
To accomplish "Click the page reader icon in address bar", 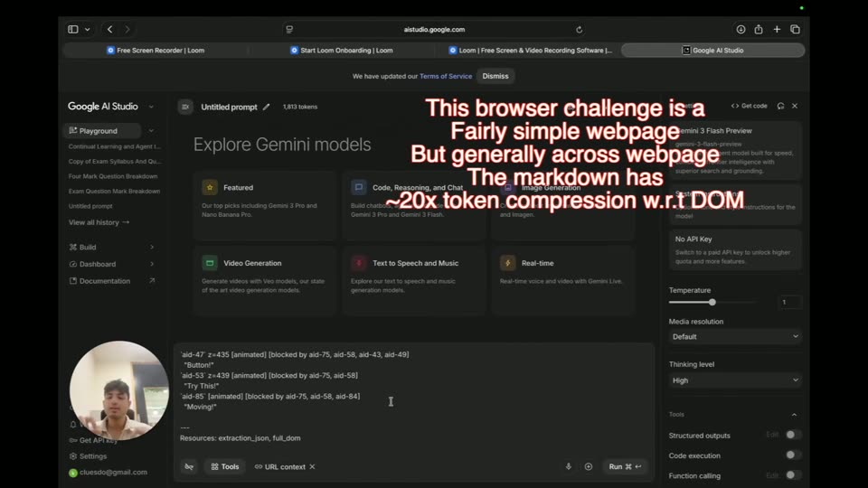I will coord(289,30).
